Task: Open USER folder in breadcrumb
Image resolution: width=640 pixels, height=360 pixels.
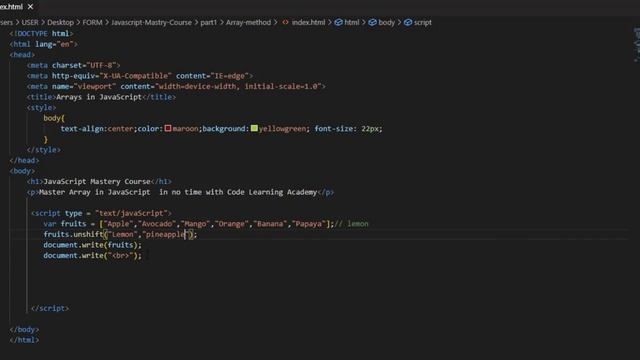Action: (30, 22)
